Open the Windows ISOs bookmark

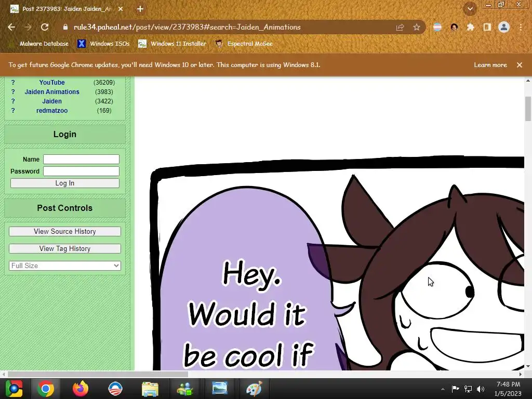pyautogui.click(x=103, y=44)
